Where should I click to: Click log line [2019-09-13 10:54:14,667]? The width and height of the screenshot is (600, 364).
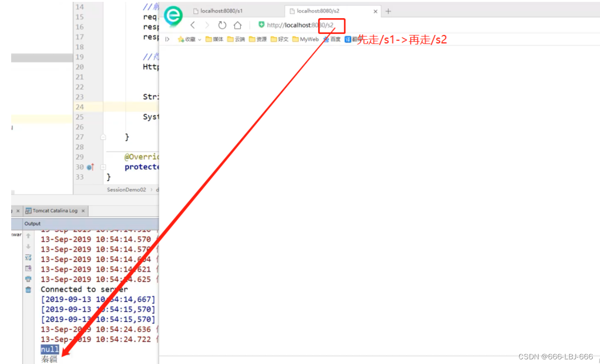(x=98, y=299)
